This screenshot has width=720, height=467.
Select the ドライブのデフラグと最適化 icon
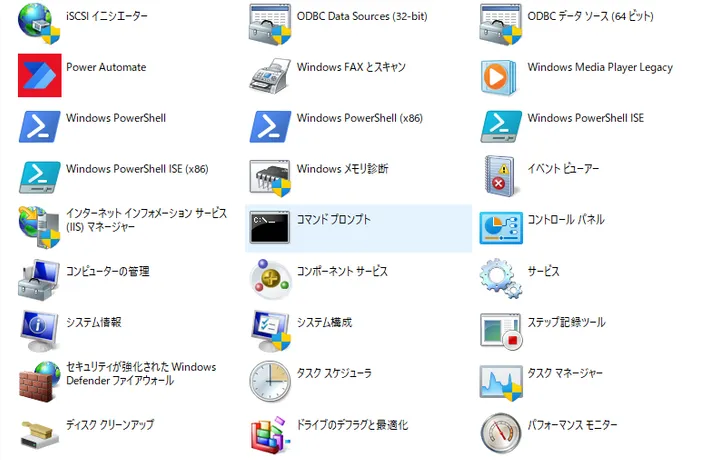270,435
